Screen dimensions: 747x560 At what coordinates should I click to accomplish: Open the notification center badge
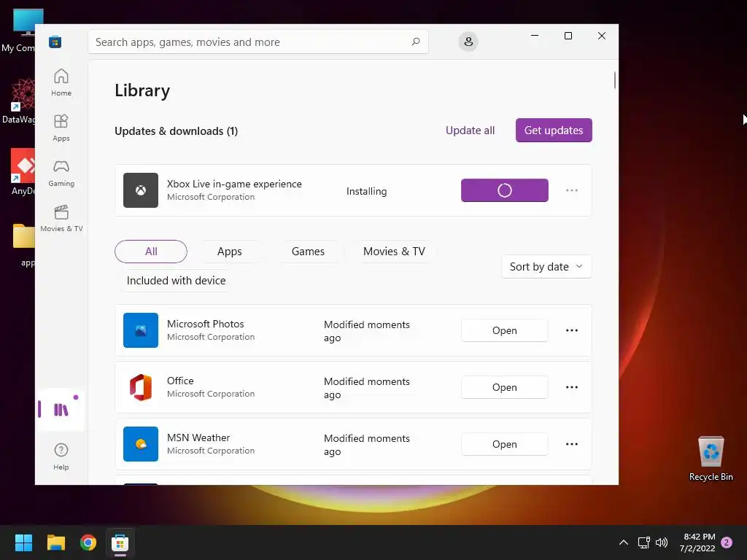coord(727,542)
